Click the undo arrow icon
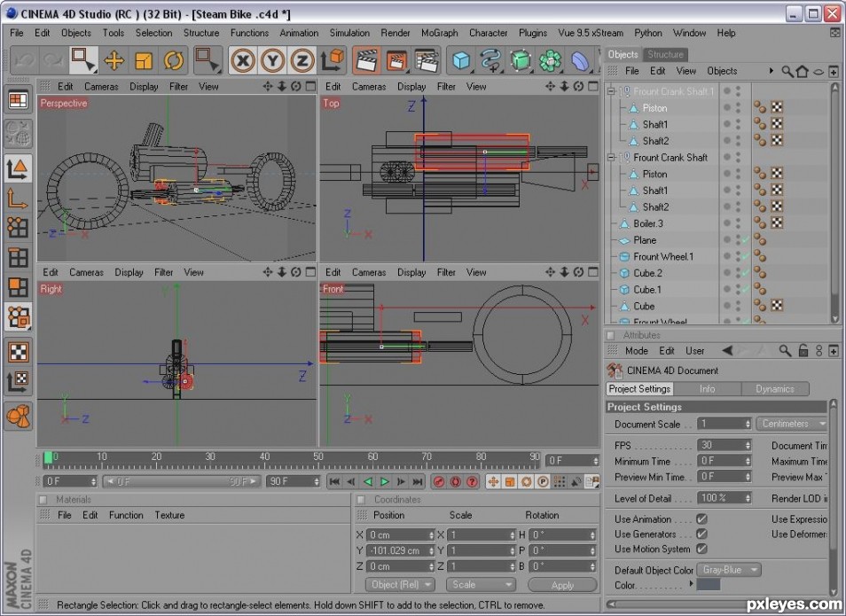This screenshot has height=616, width=846. click(24, 60)
